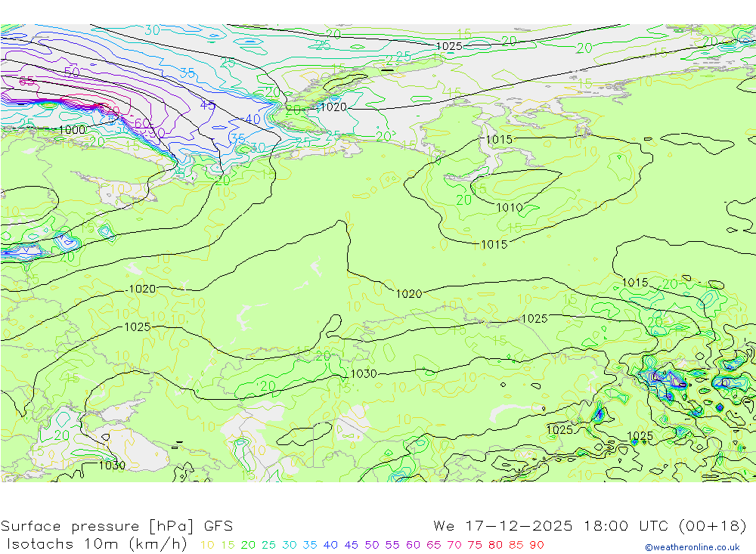Select the 70 value in the legend
The height and width of the screenshot is (554, 756).
[x=454, y=546]
